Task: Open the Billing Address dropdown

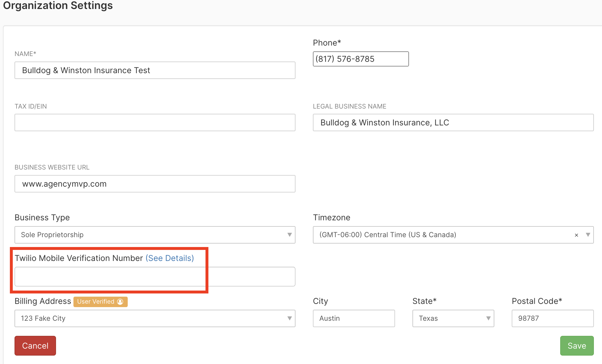Action: [x=155, y=318]
